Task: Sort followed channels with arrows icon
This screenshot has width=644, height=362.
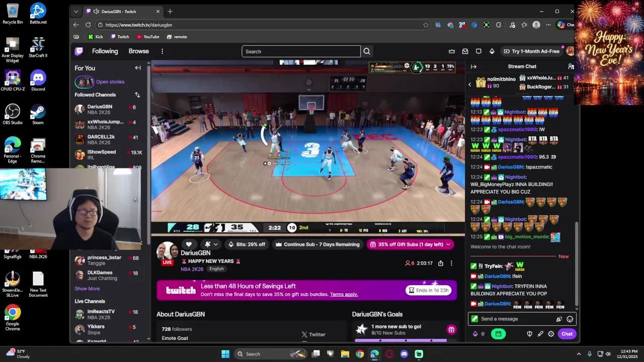Action: click(137, 95)
